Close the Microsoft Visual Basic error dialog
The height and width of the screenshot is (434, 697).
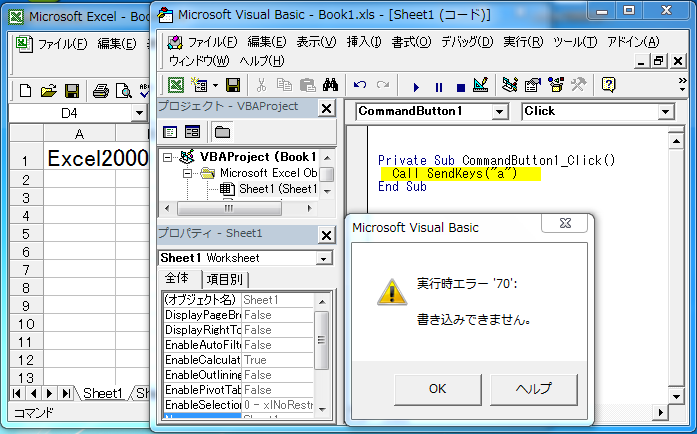(565, 223)
